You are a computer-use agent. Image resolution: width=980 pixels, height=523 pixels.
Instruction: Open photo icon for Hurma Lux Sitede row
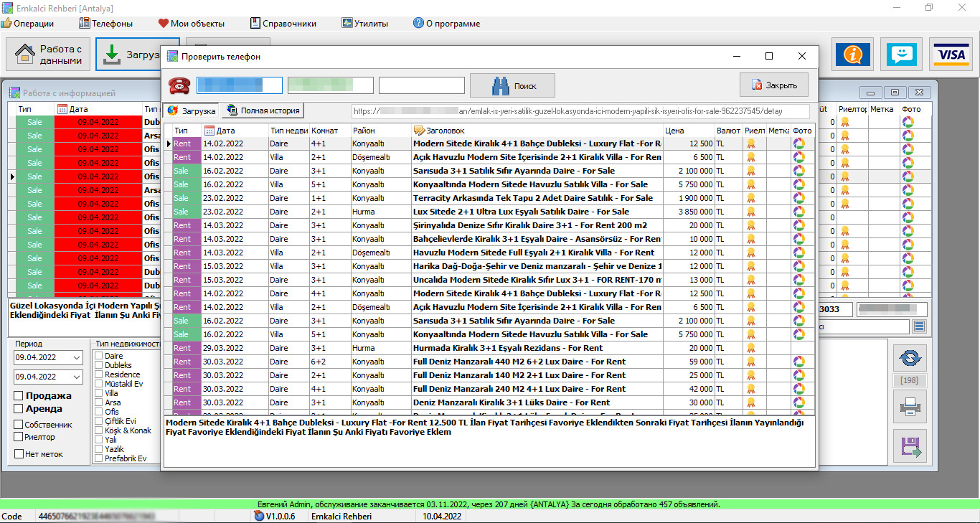798,212
